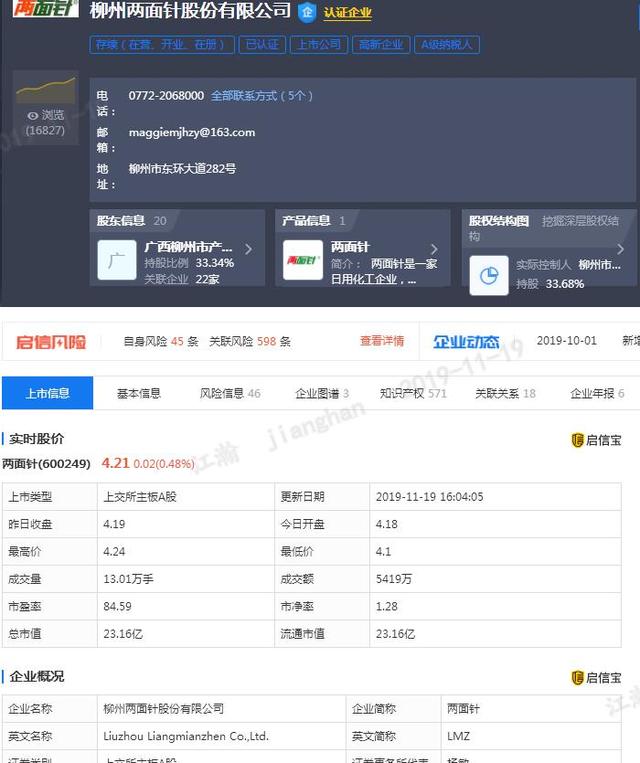Expand the 股权结构图 card chevron
This screenshot has height=763, width=640.
pyautogui.click(x=621, y=249)
